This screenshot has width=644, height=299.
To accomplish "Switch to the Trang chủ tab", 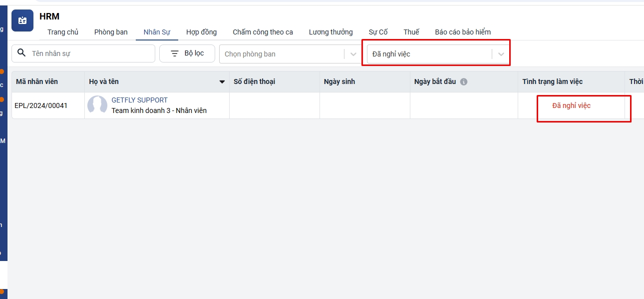I will tap(63, 32).
